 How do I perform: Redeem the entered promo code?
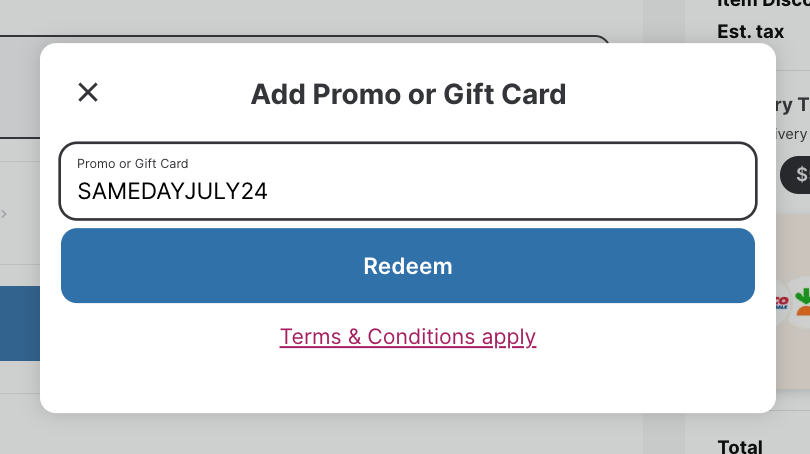pyautogui.click(x=408, y=265)
